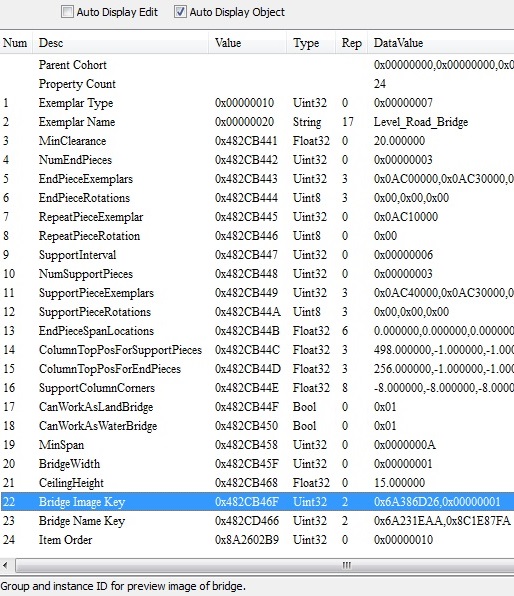Select the Parent Cohort row
The height and width of the screenshot is (596, 514).
pyautogui.click(x=257, y=65)
